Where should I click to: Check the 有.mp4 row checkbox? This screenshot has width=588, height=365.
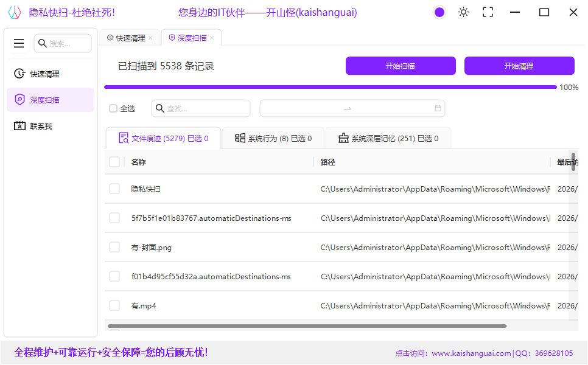[x=114, y=305]
